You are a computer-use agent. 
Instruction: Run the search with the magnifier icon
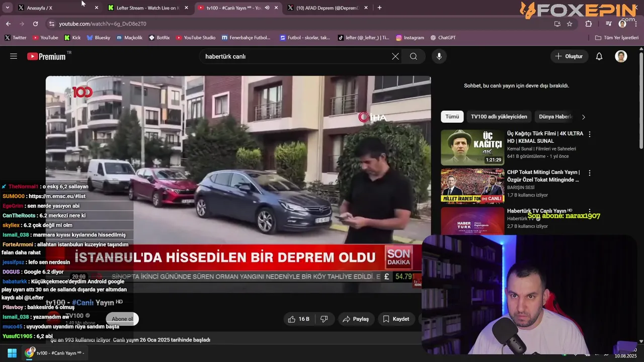[x=414, y=56]
